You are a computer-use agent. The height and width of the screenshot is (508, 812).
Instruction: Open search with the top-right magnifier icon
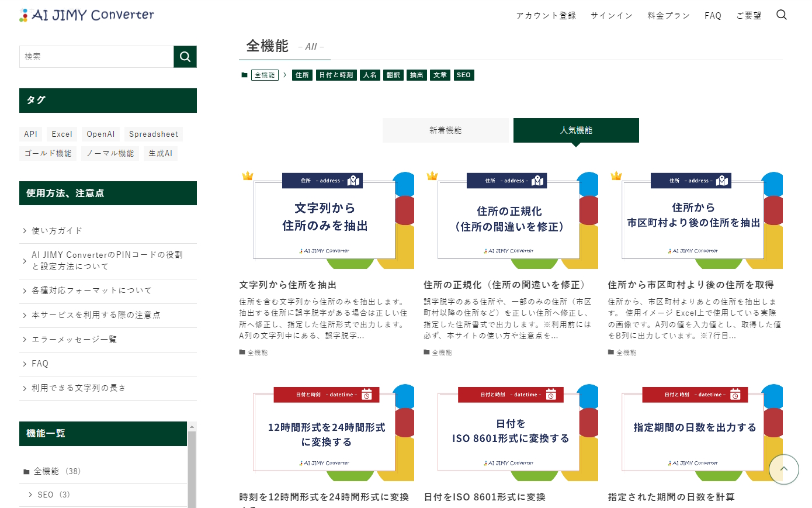(781, 15)
